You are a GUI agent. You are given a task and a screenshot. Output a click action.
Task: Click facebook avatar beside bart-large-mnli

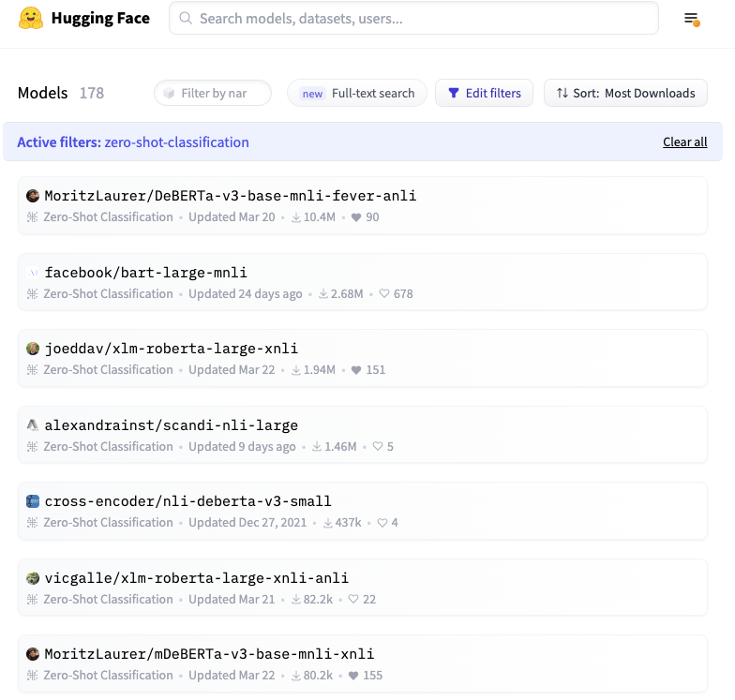point(32,272)
